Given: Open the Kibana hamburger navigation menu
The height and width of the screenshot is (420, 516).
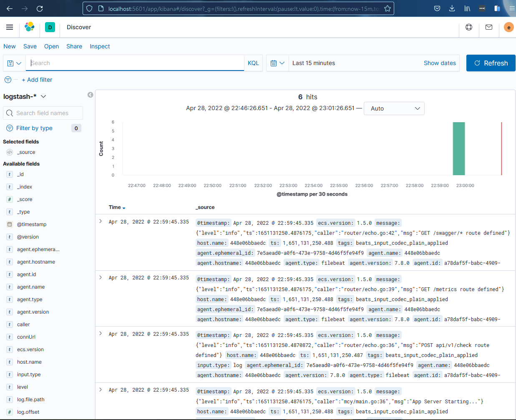Looking at the screenshot, I should point(10,27).
